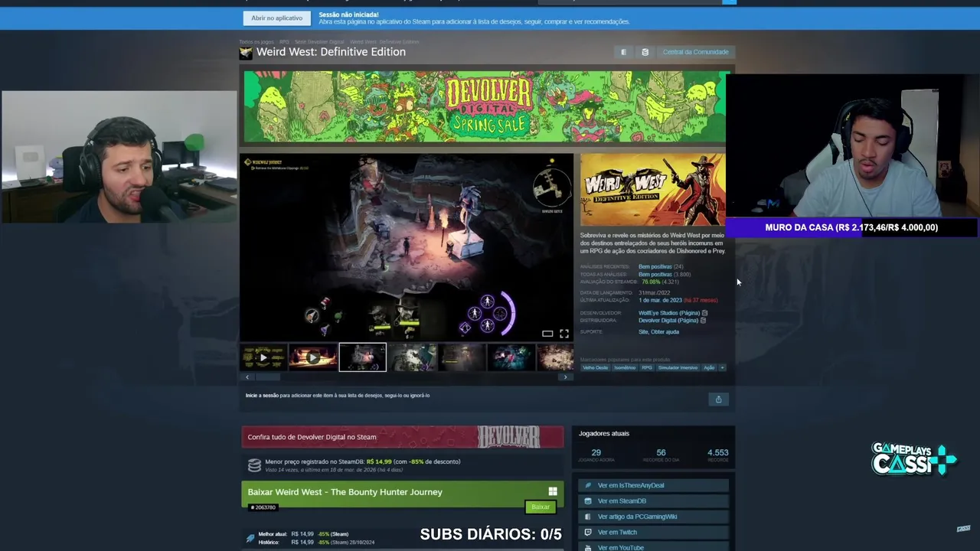Open Central da Comunidade button
The image size is (980, 551).
tap(695, 52)
